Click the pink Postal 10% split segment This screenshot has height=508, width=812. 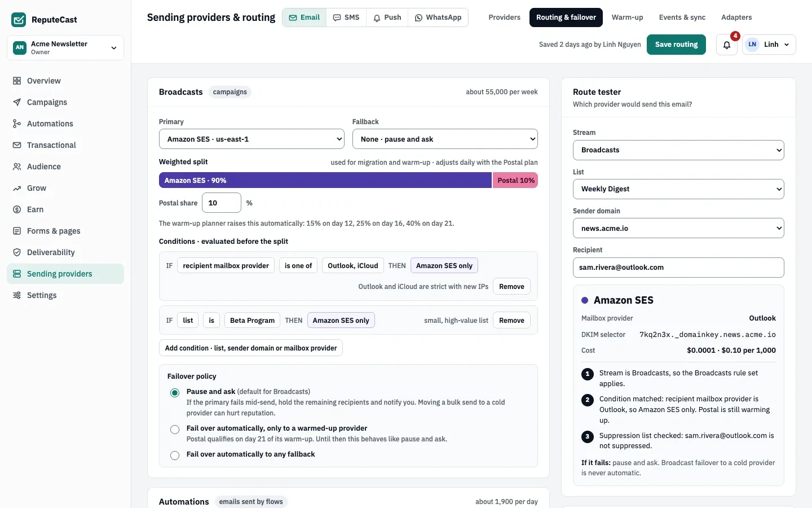point(515,180)
